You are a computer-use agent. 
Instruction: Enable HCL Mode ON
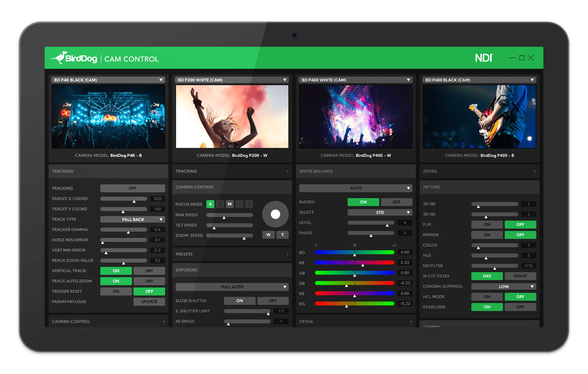(487, 297)
